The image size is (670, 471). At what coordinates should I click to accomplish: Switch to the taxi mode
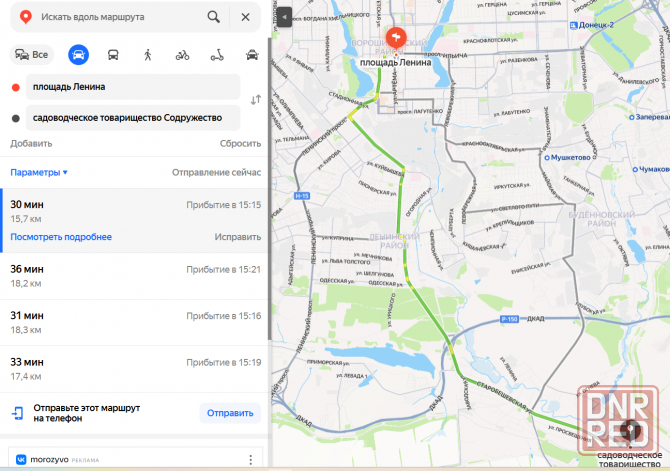tap(252, 55)
